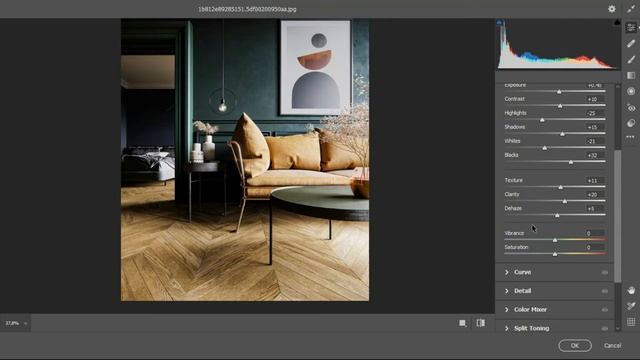This screenshot has height=360, width=640.
Task: Click the Dehaze slider handle
Action: 557,215
